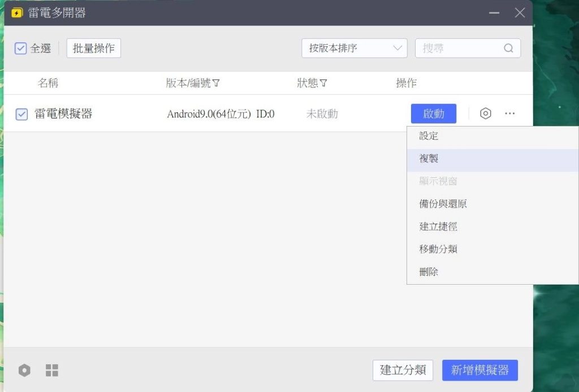
Task: Uncheck the 雷電模擬器 row checkbox
Action: 21,114
